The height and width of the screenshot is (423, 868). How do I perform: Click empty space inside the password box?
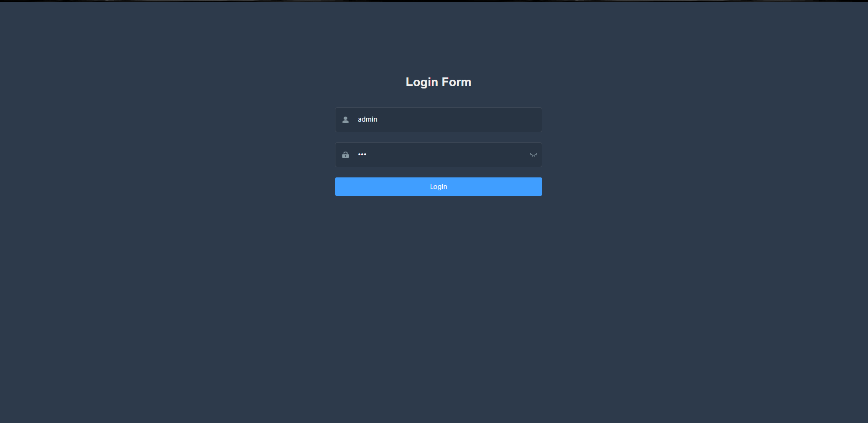(x=447, y=155)
